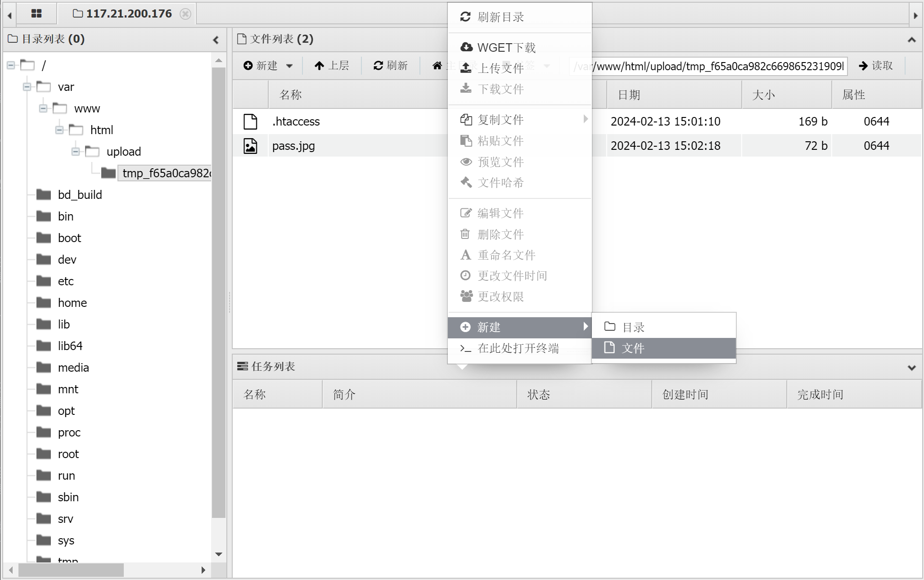The height and width of the screenshot is (580, 924).
Task: Choose 编辑文件 in context menu
Action: pos(520,213)
